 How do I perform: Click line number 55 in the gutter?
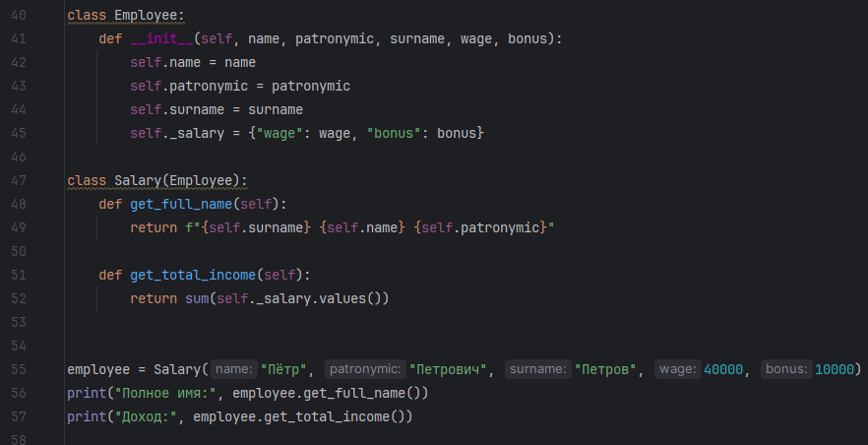tap(19, 369)
